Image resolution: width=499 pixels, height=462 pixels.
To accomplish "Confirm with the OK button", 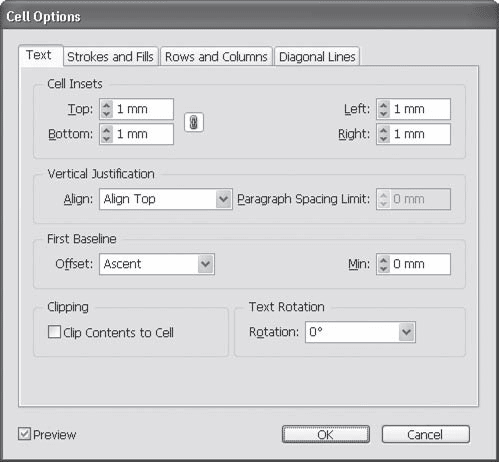I will click(x=326, y=434).
